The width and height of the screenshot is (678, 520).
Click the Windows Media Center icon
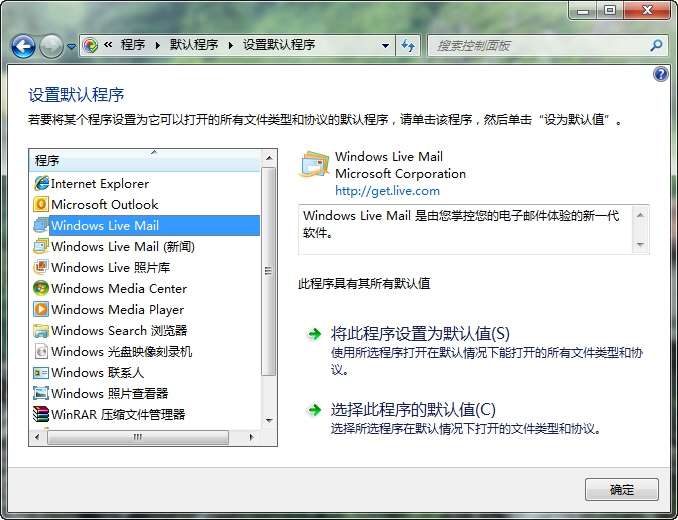tap(41, 288)
